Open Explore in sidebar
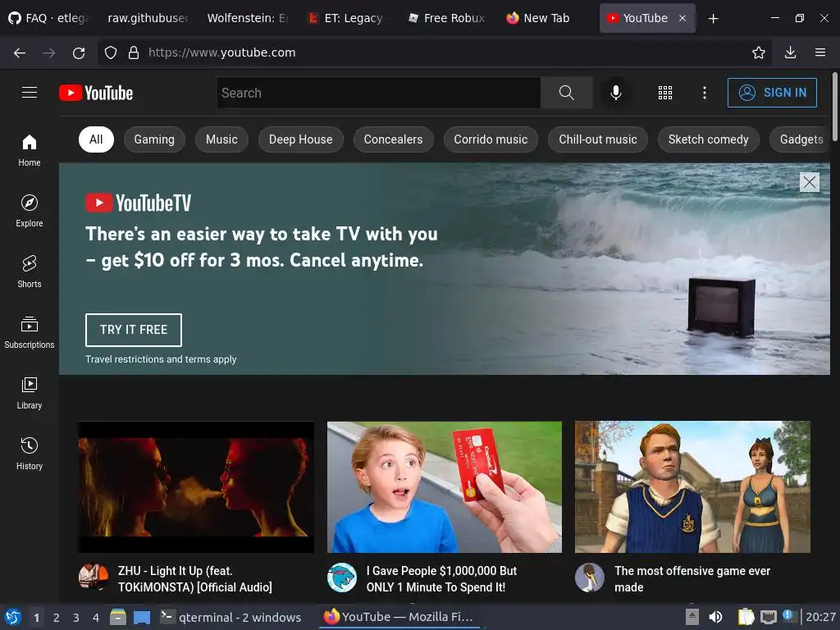 (30, 211)
